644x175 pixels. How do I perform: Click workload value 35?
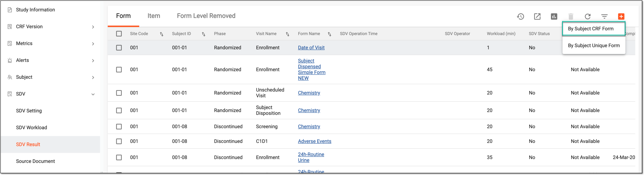[x=490, y=157]
